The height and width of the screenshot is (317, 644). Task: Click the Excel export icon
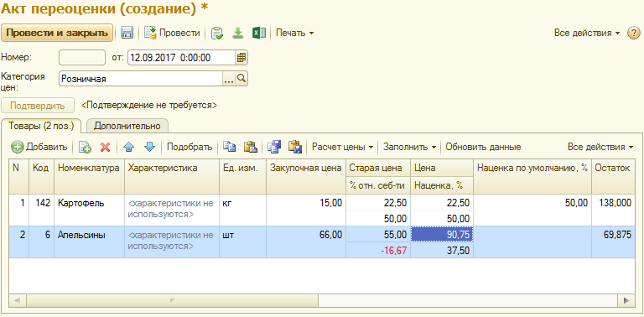point(259,33)
